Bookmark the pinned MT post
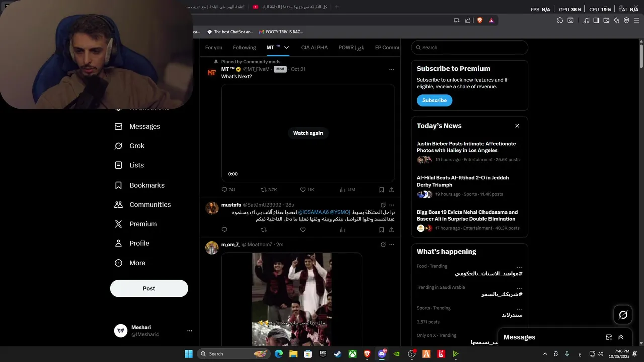Viewport: 644px width, 362px height. tap(381, 190)
